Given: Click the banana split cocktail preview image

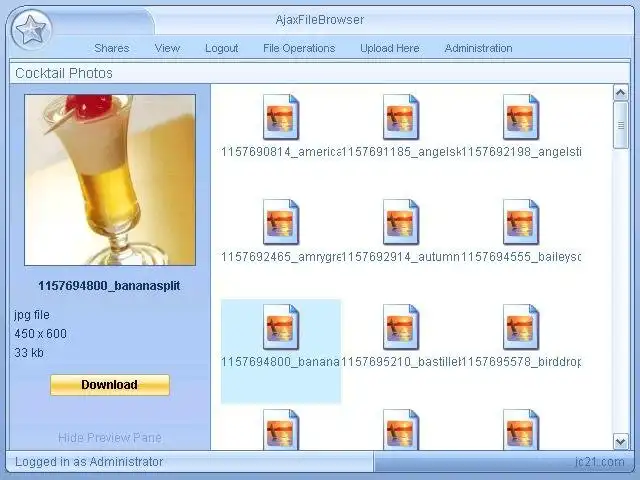Looking at the screenshot, I should (110, 180).
